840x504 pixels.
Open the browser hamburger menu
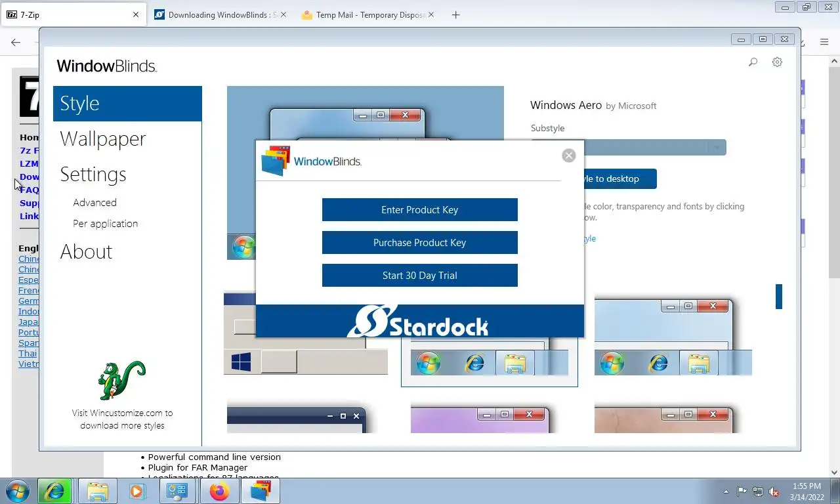pyautogui.click(x=824, y=42)
